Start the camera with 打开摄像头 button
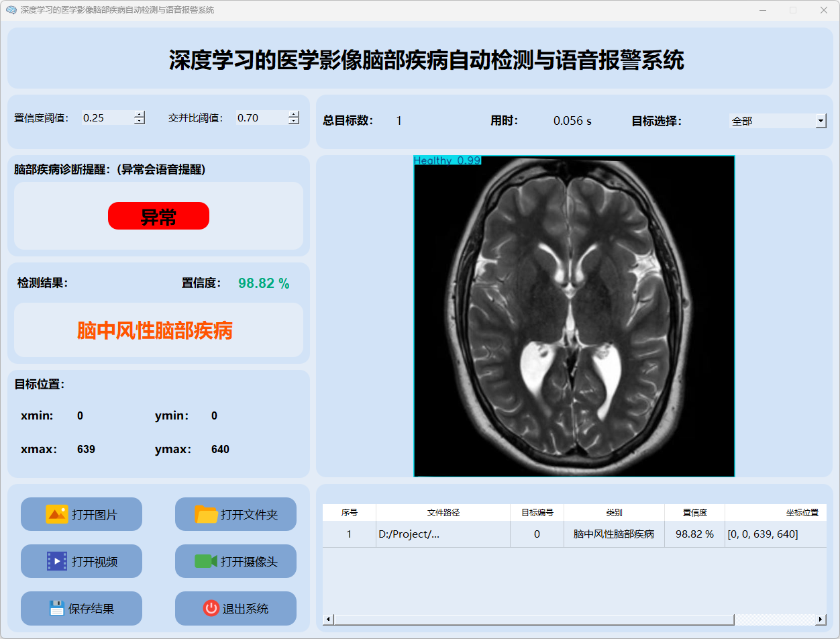Screen dimensions: 840x639 (235, 561)
